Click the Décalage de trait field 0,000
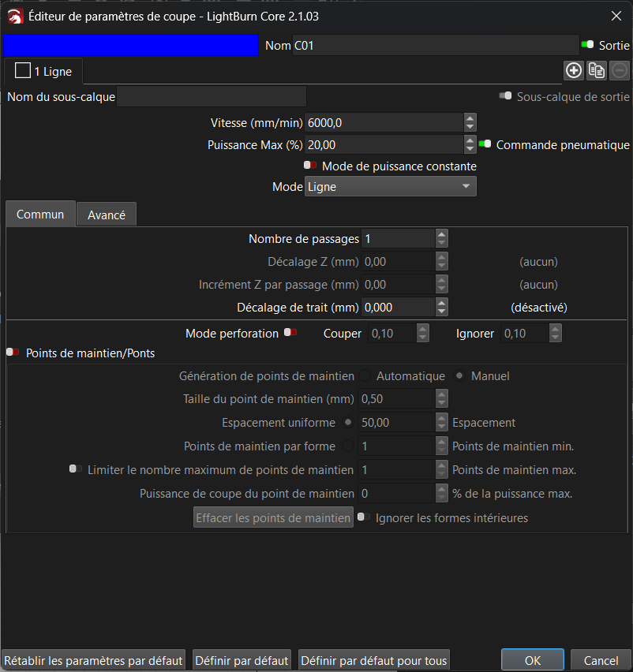The width and height of the screenshot is (633, 672). click(x=399, y=308)
